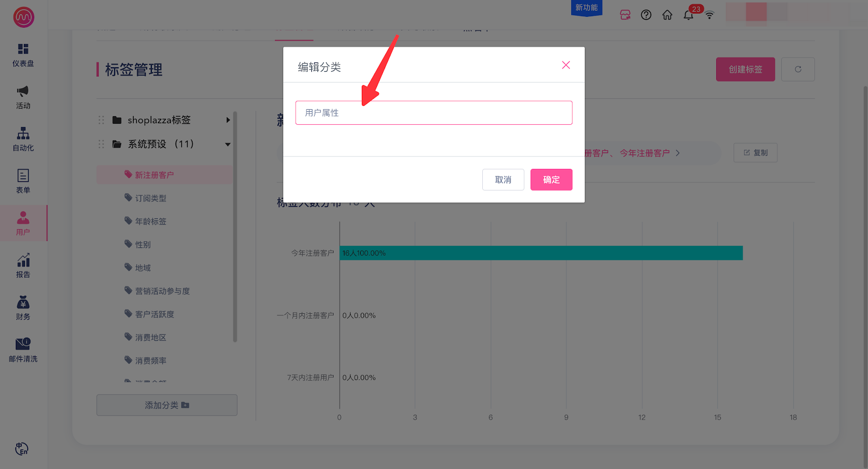Select the 订阅类型 tag item
This screenshot has width=868, height=469.
[151, 198]
